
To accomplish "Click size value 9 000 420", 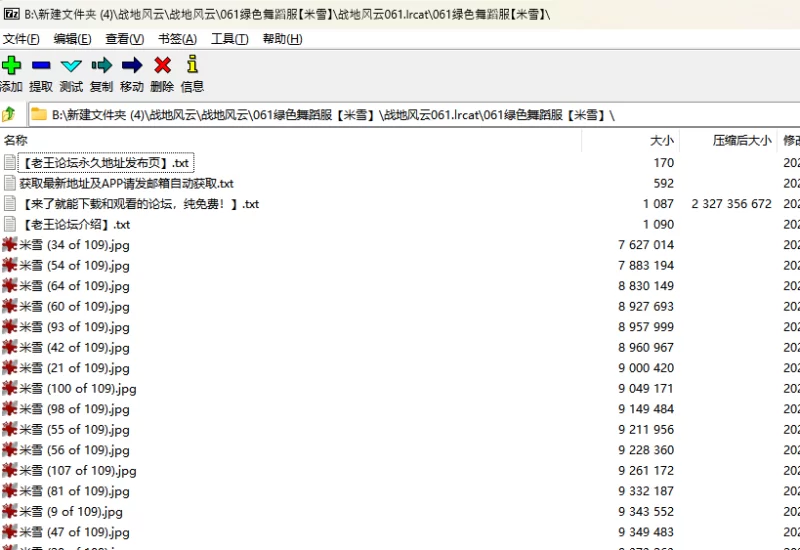I will tap(646, 368).
